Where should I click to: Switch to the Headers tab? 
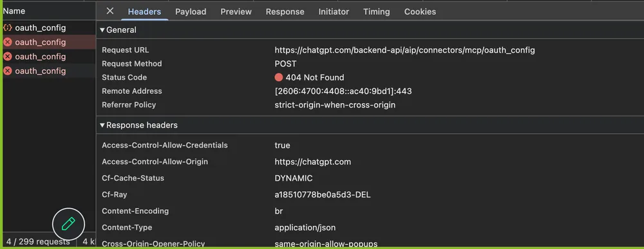[x=144, y=12]
